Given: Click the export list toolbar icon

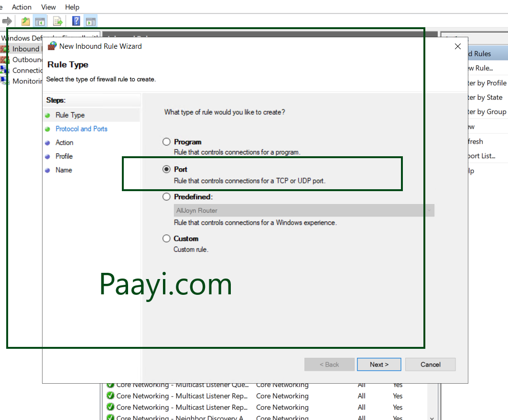Looking at the screenshot, I should click(x=58, y=22).
